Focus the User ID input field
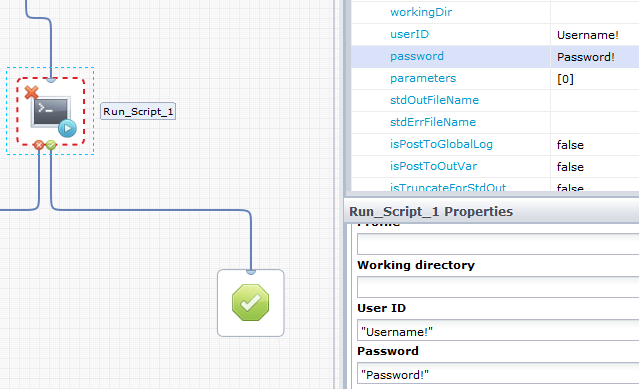This screenshot has height=389, width=639. click(498, 330)
